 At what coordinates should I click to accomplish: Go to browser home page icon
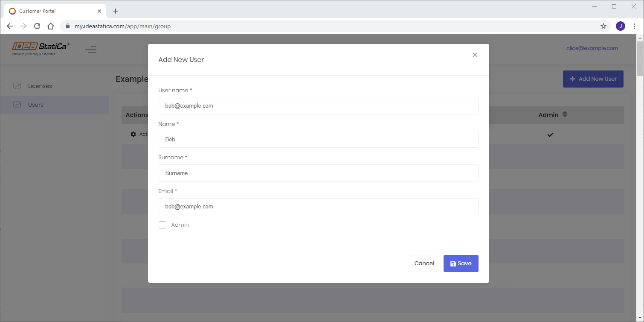point(51,26)
